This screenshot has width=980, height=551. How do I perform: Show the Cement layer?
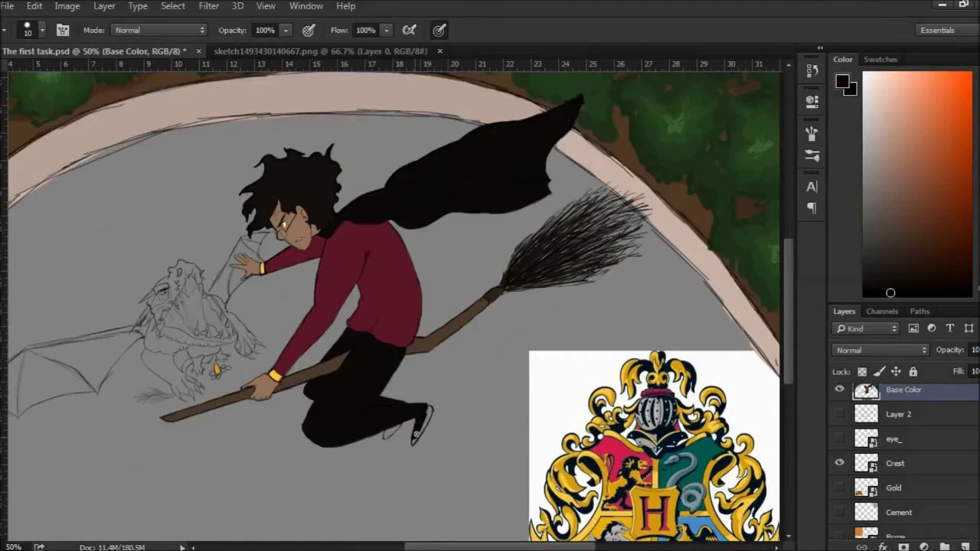click(x=839, y=512)
